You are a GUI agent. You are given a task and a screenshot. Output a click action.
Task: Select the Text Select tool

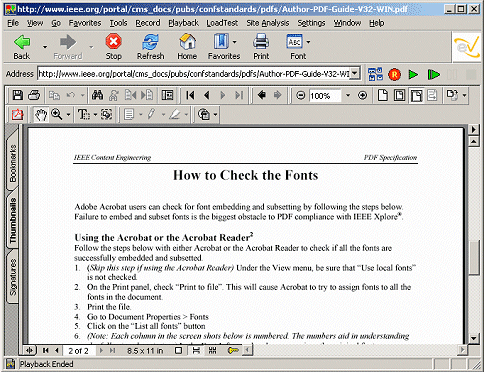pos(83,115)
